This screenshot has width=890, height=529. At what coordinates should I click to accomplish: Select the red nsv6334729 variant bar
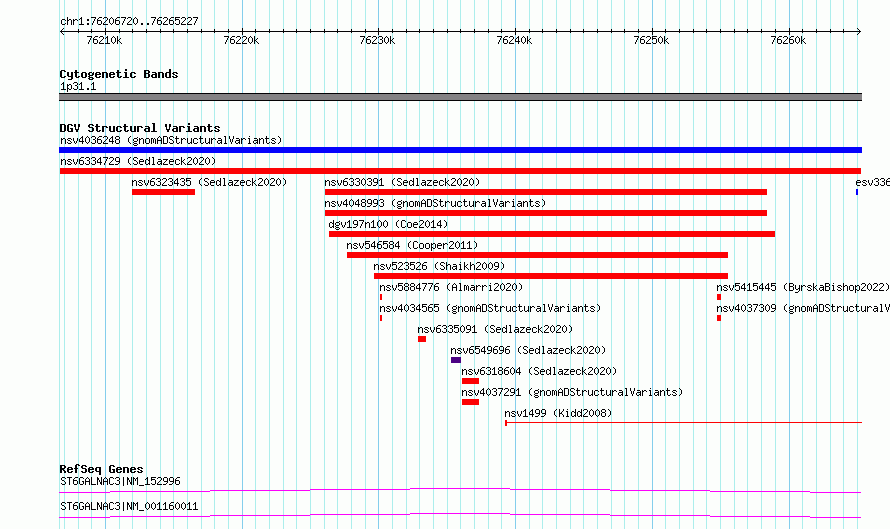[x=460, y=171]
